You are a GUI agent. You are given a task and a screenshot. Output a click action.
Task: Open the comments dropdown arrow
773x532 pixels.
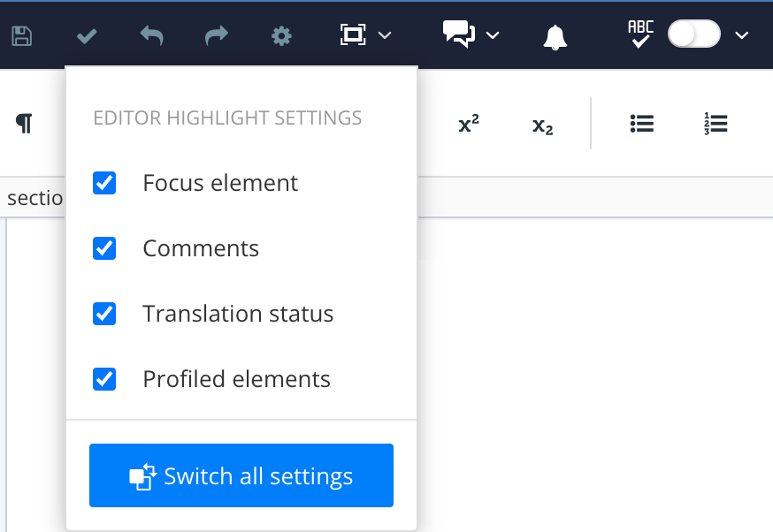pyautogui.click(x=493, y=35)
